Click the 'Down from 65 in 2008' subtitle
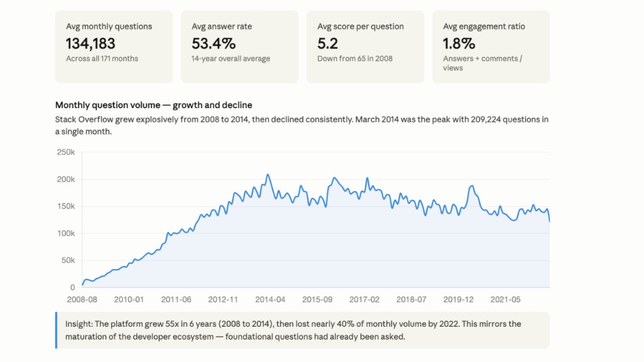The height and width of the screenshot is (362, 644). click(x=355, y=58)
